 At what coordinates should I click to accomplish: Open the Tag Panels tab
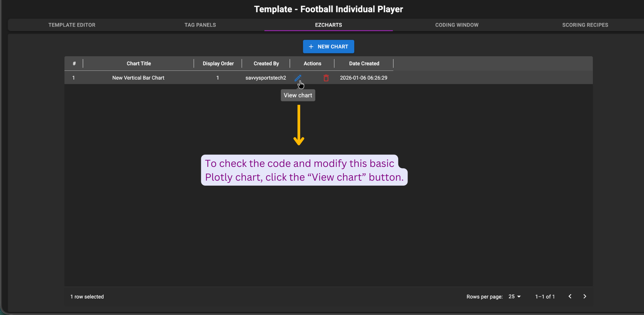point(200,25)
